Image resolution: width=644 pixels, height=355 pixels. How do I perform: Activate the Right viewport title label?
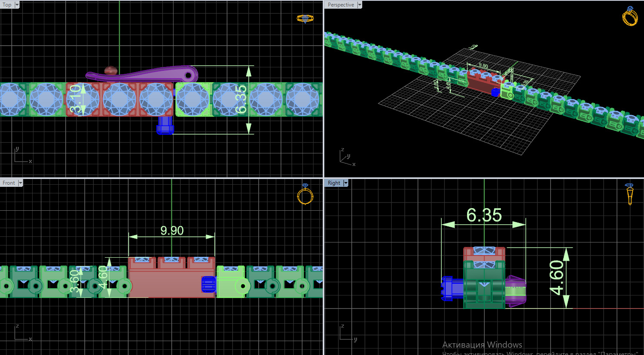click(x=334, y=183)
